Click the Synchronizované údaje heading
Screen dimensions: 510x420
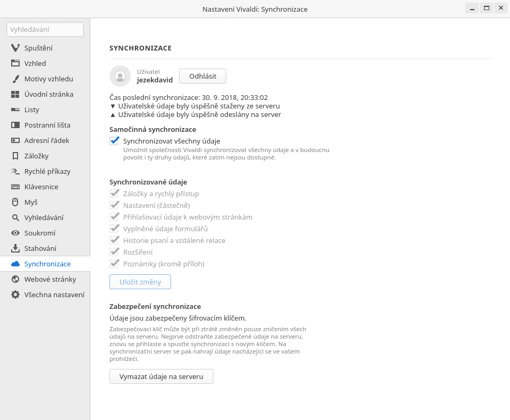pos(148,182)
